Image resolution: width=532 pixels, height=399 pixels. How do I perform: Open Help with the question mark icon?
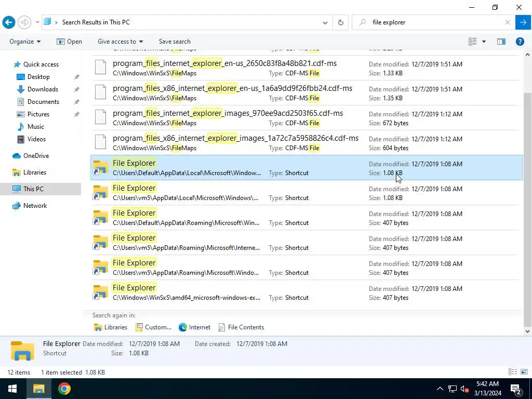tap(520, 42)
